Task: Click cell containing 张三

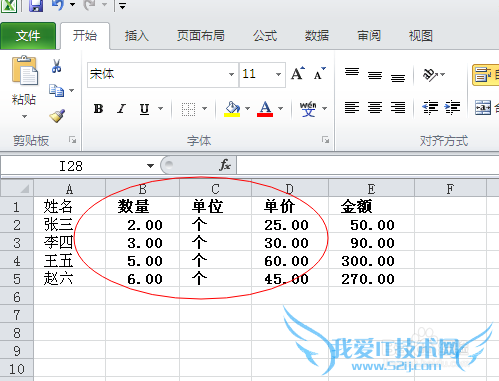Action: (69, 225)
